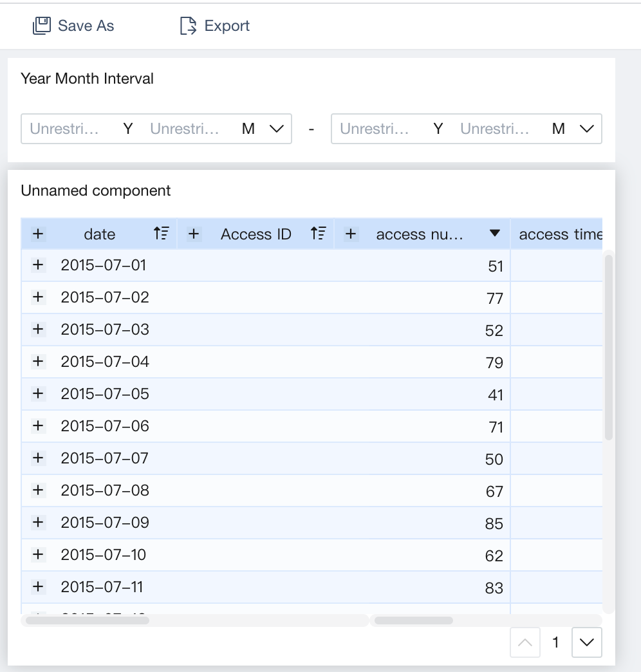Click the Export text button
The width and height of the screenshot is (641, 672).
tap(227, 26)
